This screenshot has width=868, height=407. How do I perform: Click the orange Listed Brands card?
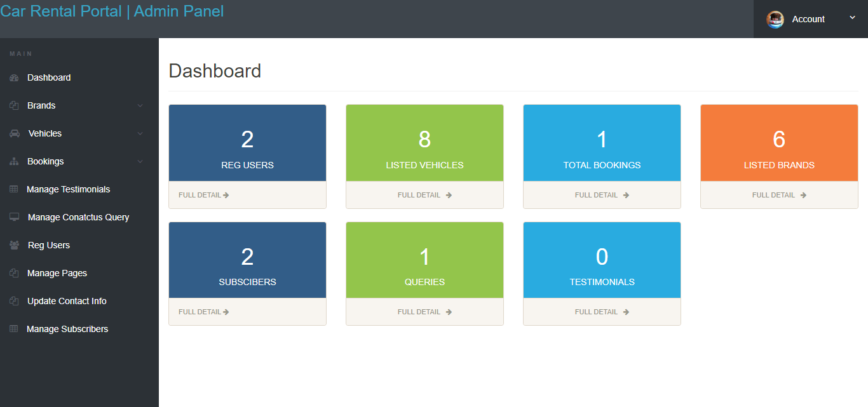(x=779, y=142)
